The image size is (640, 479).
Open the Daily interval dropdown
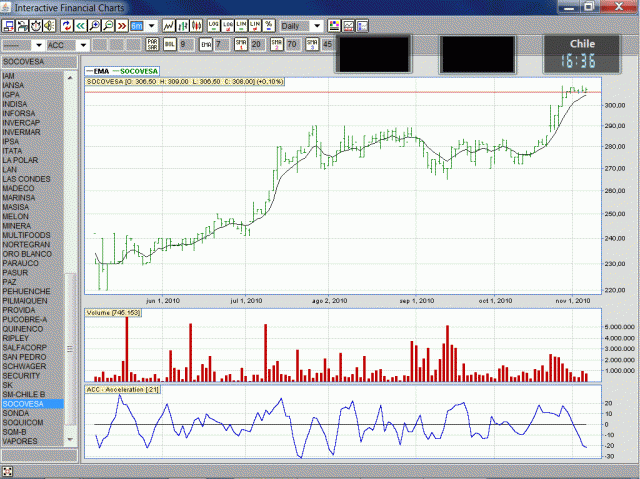pos(300,25)
